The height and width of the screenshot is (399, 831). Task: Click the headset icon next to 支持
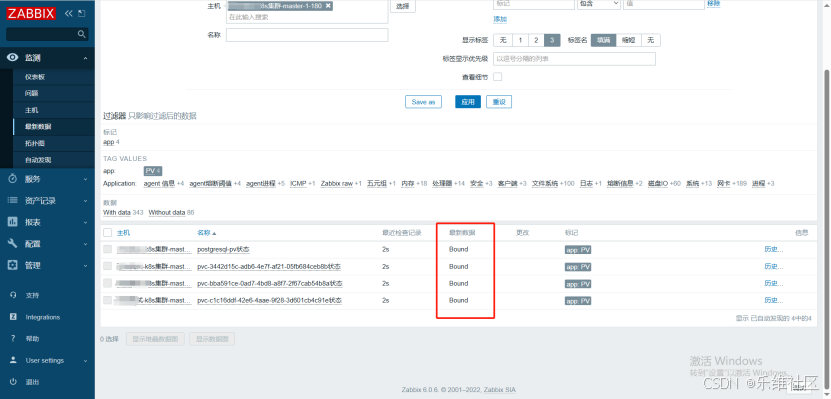[13, 295]
